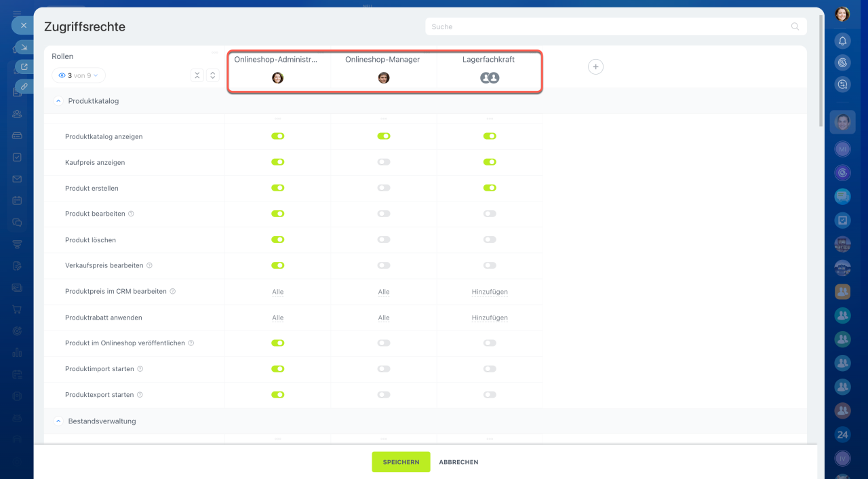This screenshot has width=868, height=479.
Task: Open the 24 icon in right sidebar
Action: (842, 435)
